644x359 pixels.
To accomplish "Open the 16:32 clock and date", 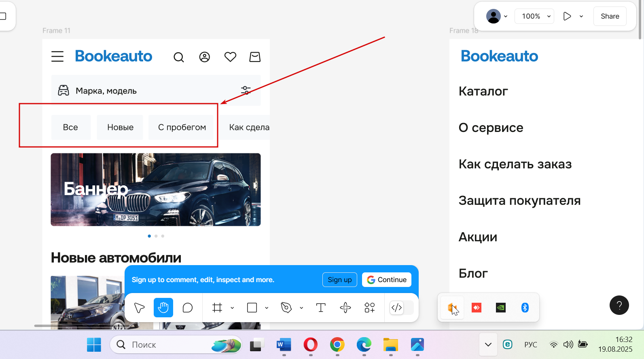I will (x=615, y=344).
